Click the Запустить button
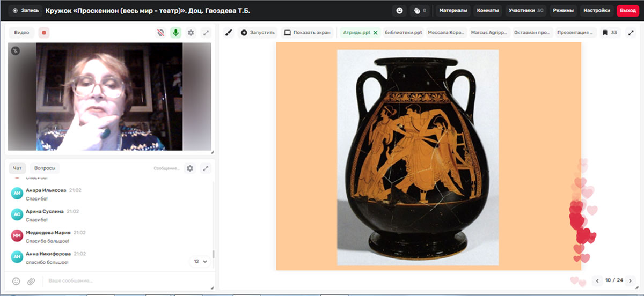Image resolution: width=644 pixels, height=296 pixels. tap(258, 33)
